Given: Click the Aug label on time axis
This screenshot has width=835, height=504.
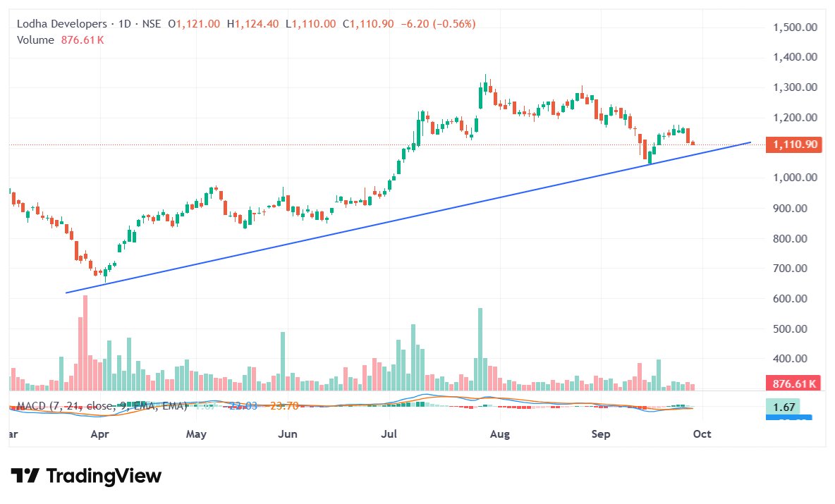Looking at the screenshot, I should [x=499, y=434].
